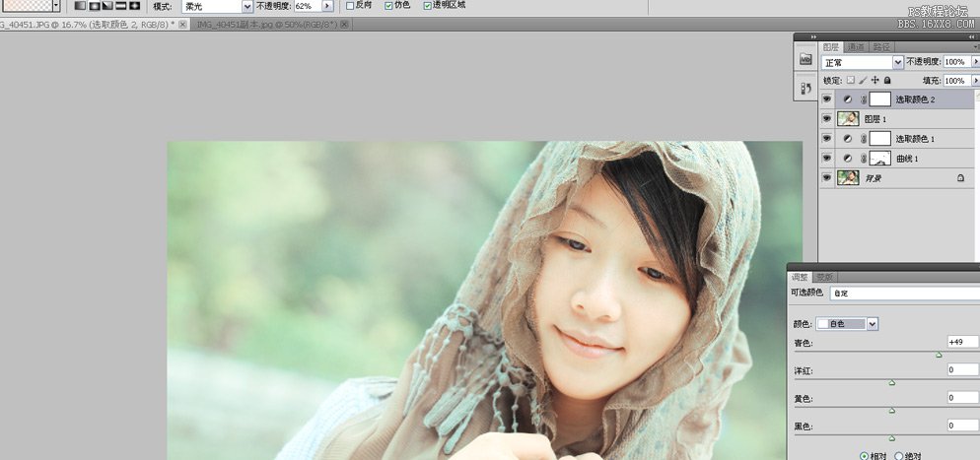Viewport: 980px width, 460px height.
Task: Select the 相对 radio button
Action: tap(864, 456)
